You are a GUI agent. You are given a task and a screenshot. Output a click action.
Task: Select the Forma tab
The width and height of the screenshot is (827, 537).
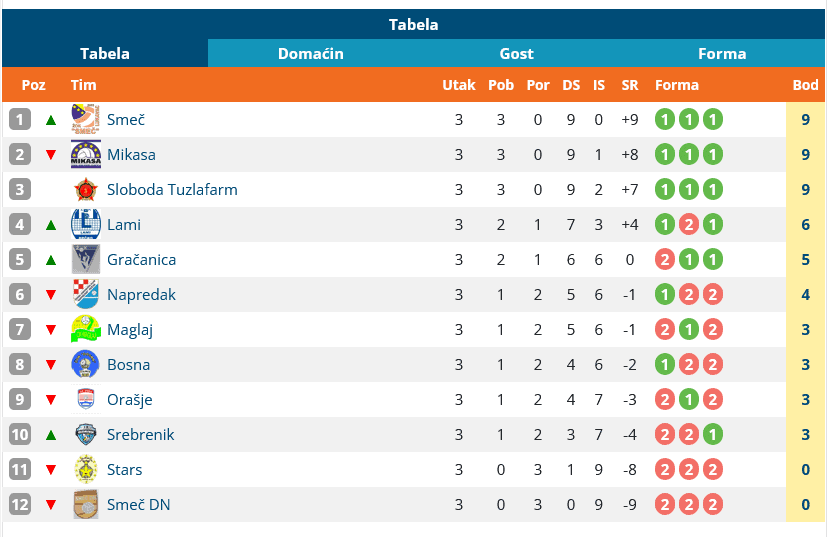[722, 54]
